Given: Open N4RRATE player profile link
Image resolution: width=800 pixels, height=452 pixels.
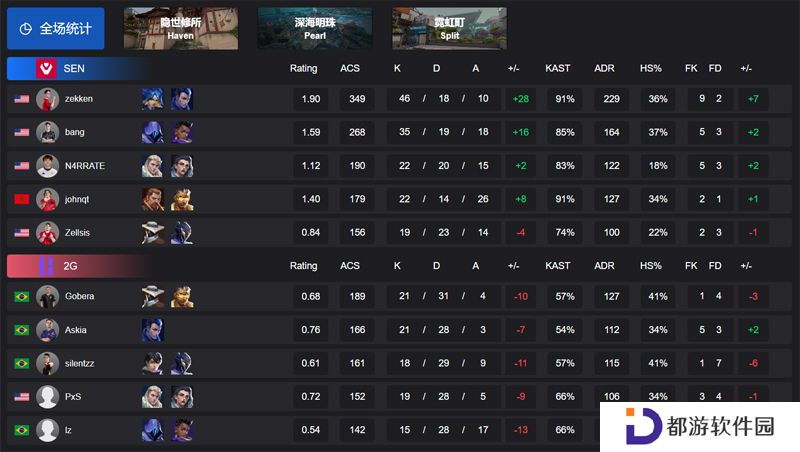Looking at the screenshot, I should [85, 166].
